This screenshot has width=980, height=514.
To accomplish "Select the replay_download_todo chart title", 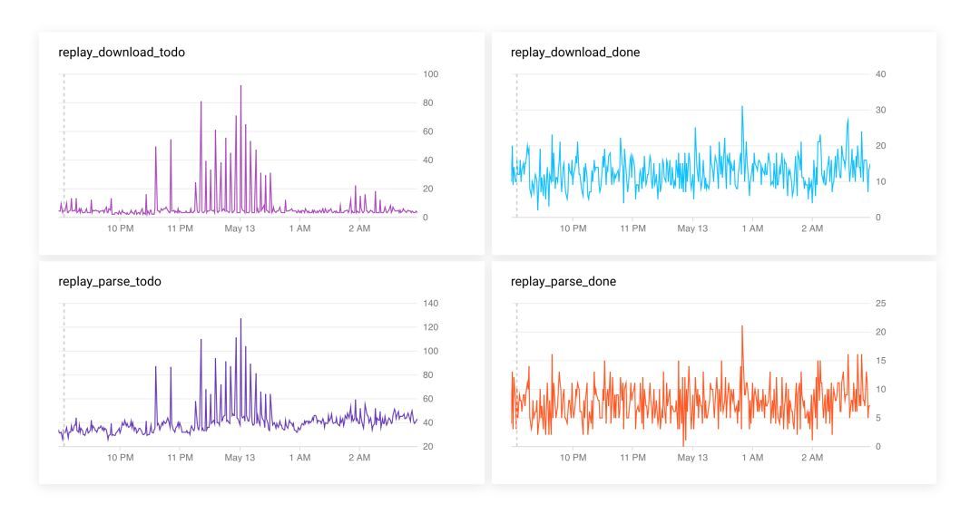I will coord(122,53).
